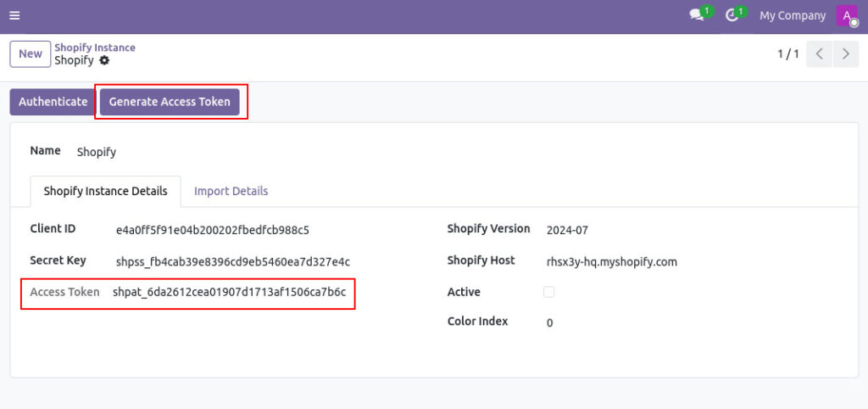The width and height of the screenshot is (868, 409).
Task: Open the gear actions menu beside Shopify
Action: tap(104, 61)
